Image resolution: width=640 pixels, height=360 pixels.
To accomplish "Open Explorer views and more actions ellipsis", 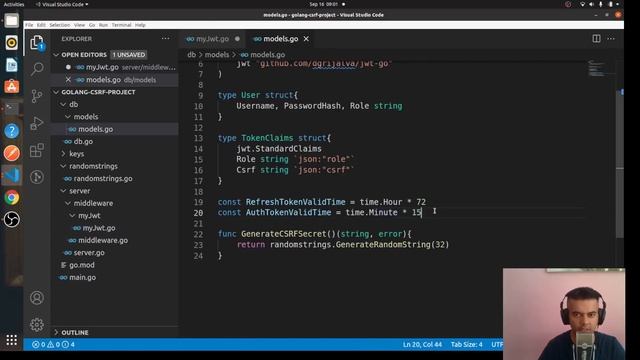I will coord(165,38).
